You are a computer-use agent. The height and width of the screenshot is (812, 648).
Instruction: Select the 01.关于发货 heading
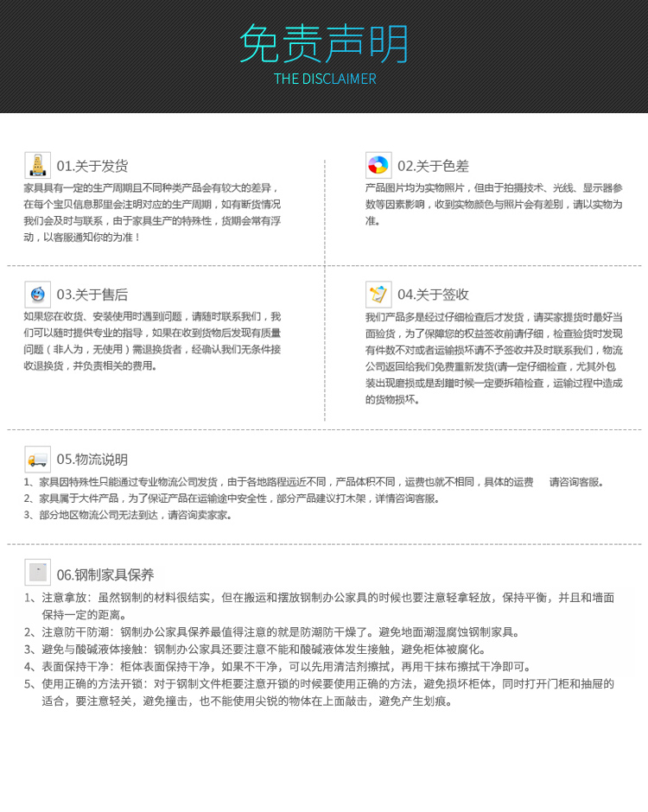click(92, 166)
